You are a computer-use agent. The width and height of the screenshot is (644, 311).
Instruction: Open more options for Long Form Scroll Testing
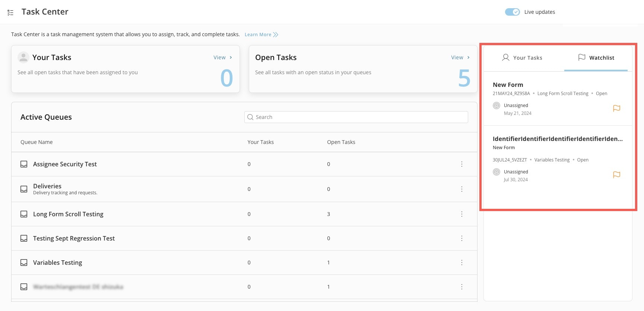click(462, 214)
